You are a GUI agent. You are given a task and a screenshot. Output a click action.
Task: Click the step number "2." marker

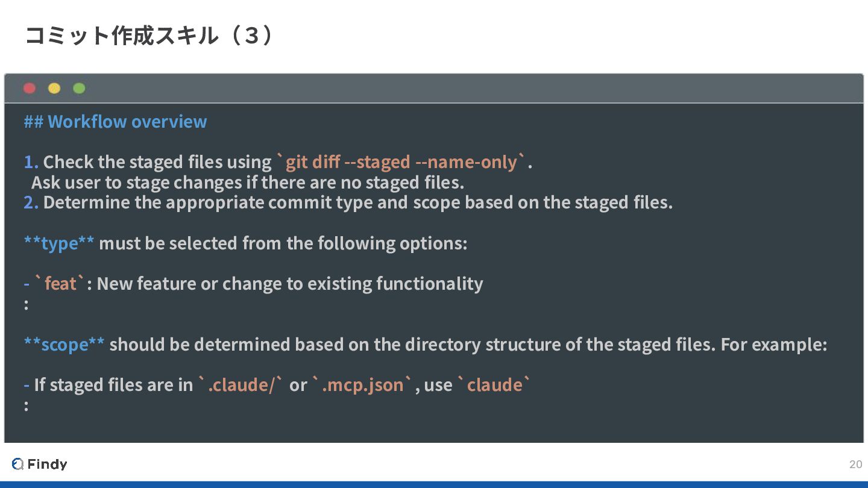click(31, 202)
